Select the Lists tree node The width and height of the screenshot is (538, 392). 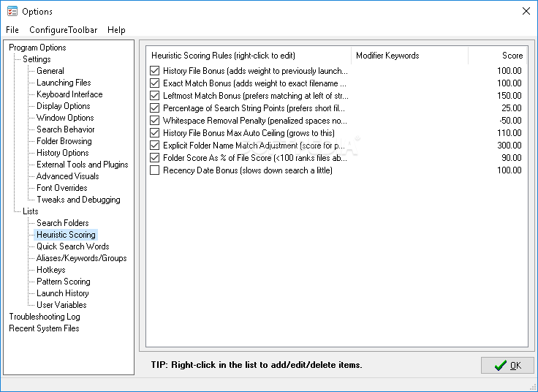31,211
